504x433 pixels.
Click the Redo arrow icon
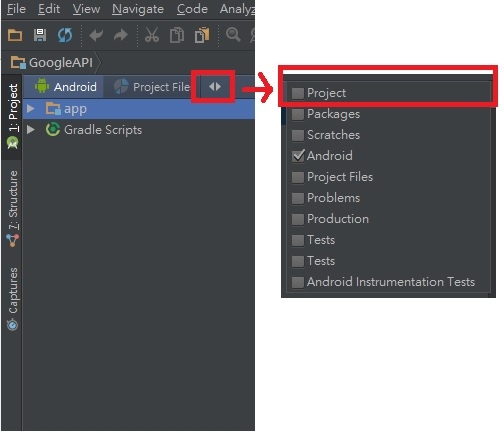tap(121, 35)
